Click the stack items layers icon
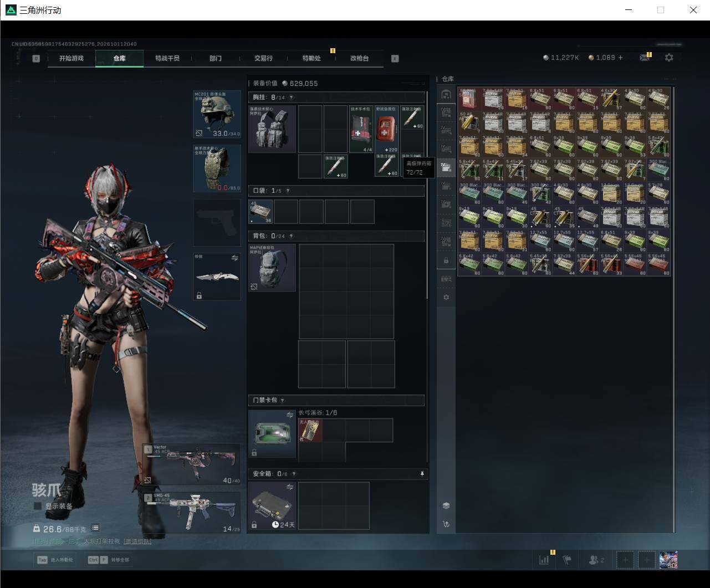This screenshot has height=588, width=710. [x=446, y=505]
